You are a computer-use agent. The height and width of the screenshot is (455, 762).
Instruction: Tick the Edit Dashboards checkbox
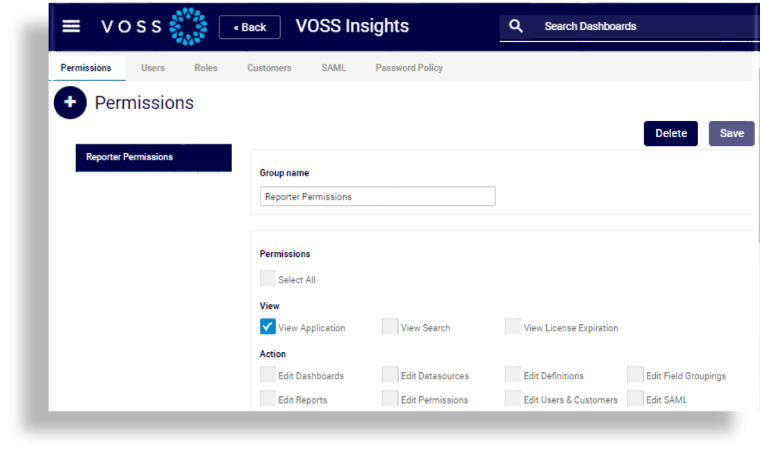[x=268, y=375]
